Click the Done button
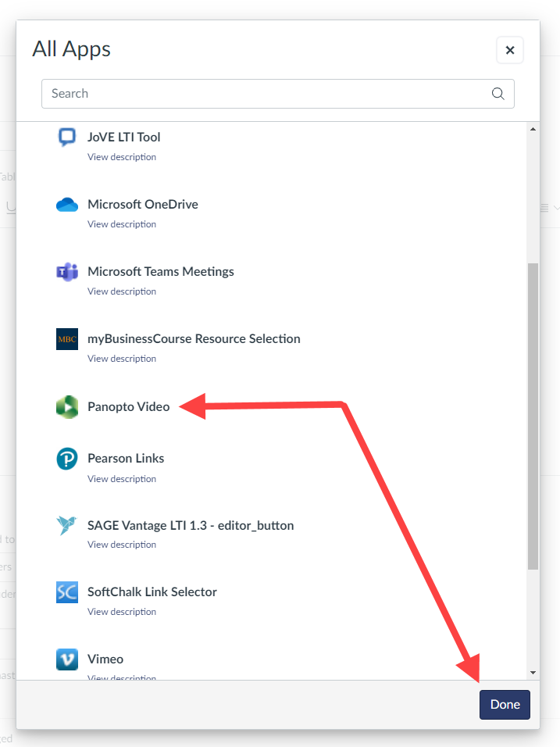Screen dimensions: 560x747 [x=505, y=705]
